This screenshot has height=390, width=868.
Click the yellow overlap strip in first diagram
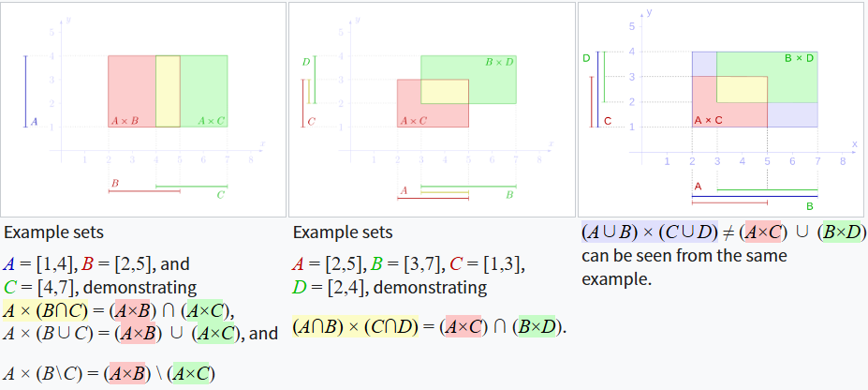pos(168,91)
